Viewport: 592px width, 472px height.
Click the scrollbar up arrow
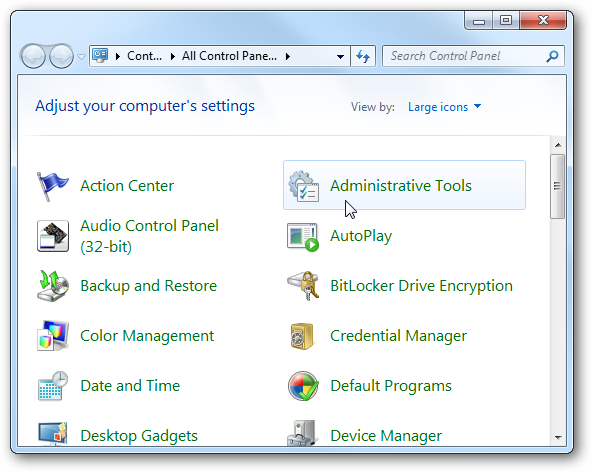pyautogui.click(x=558, y=145)
